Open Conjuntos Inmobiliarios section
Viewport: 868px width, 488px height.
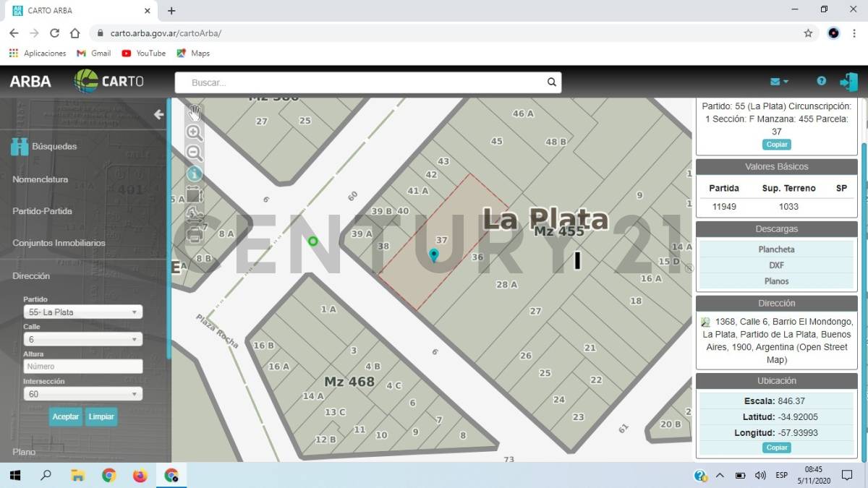tap(59, 243)
